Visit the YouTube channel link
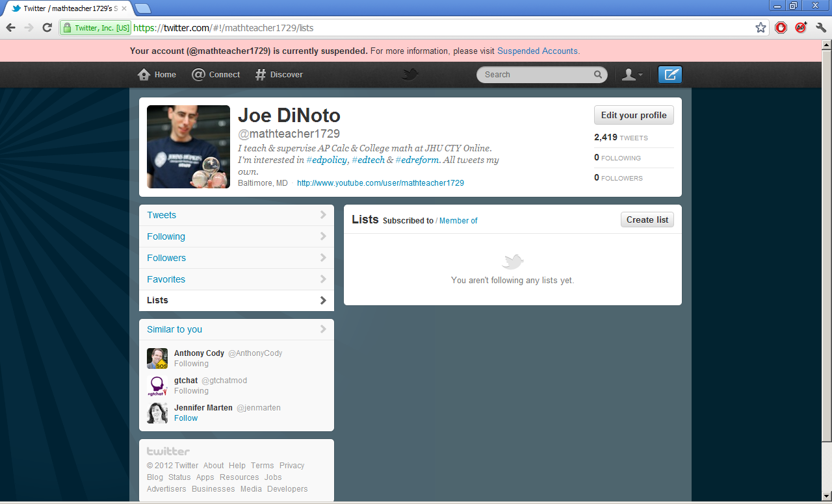The height and width of the screenshot is (504, 832). 380,183
